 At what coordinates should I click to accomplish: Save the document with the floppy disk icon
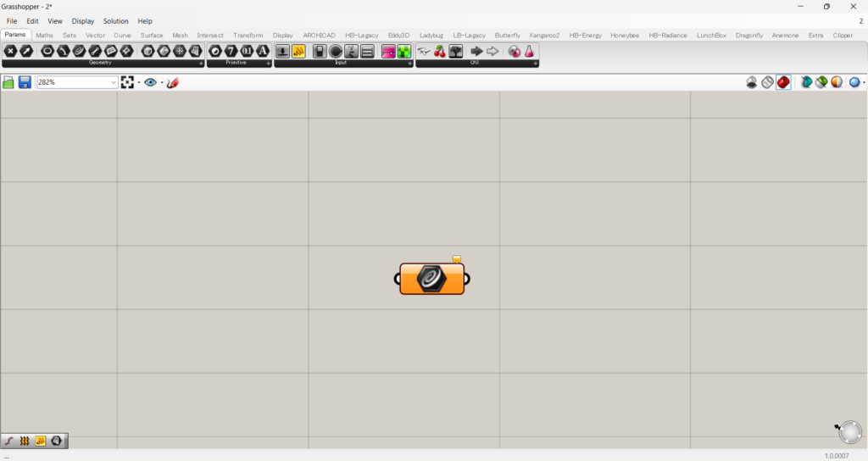click(25, 82)
